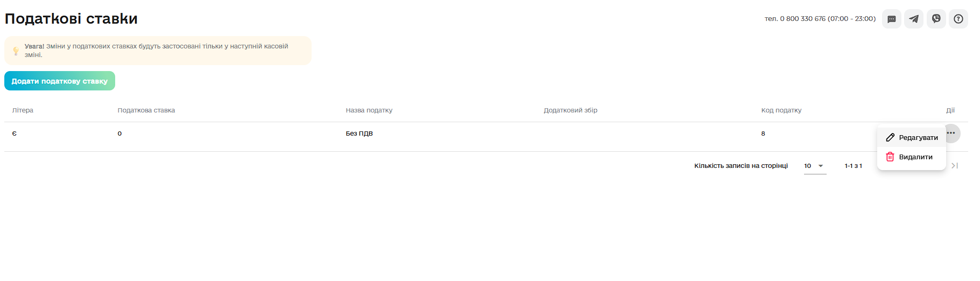Screen dimensions: 980x281
Task: Click the lightbulb icon in the warning notice
Action: click(16, 51)
